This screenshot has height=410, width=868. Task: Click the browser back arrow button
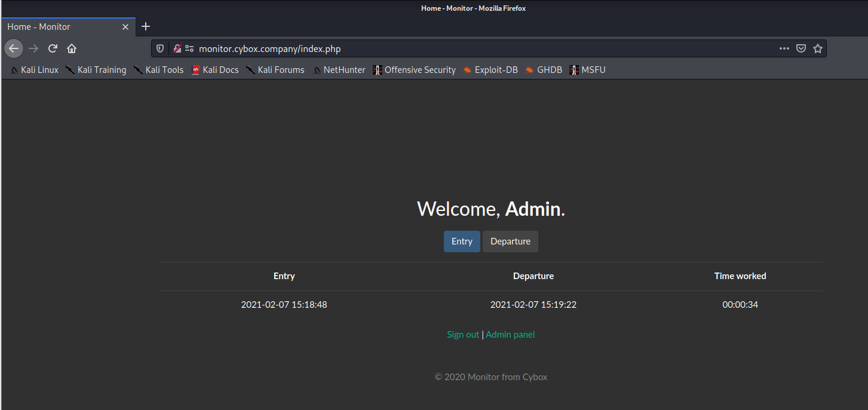click(x=14, y=48)
